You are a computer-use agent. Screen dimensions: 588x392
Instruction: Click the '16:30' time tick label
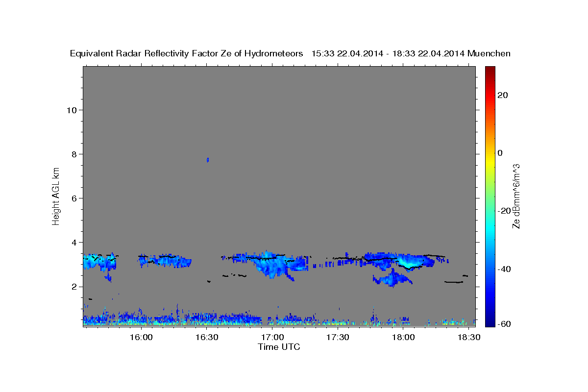pos(207,338)
